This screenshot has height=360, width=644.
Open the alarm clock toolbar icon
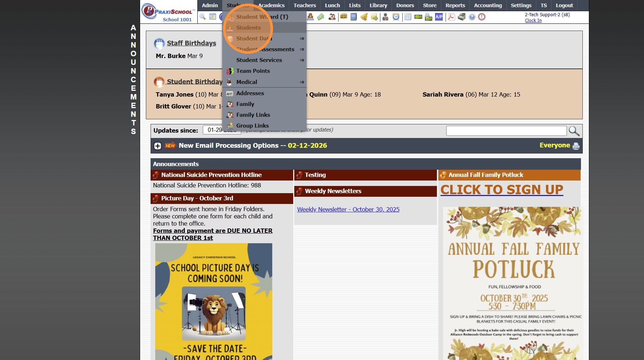coord(396,17)
